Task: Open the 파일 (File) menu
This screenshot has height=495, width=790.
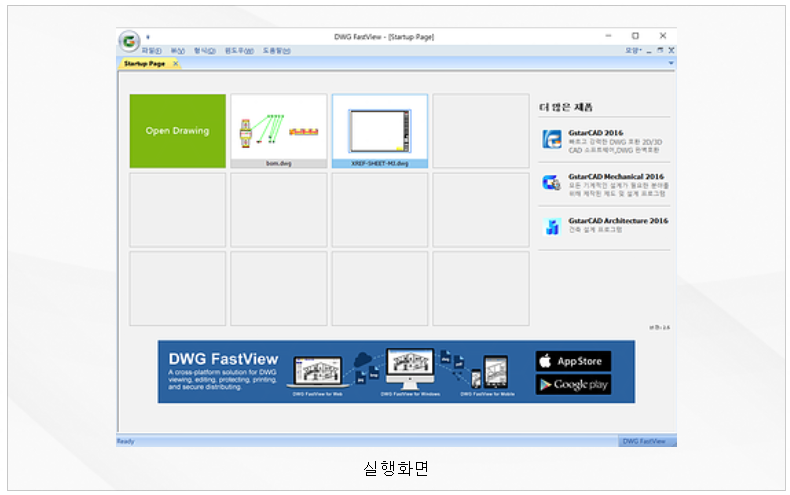Action: click(151, 51)
